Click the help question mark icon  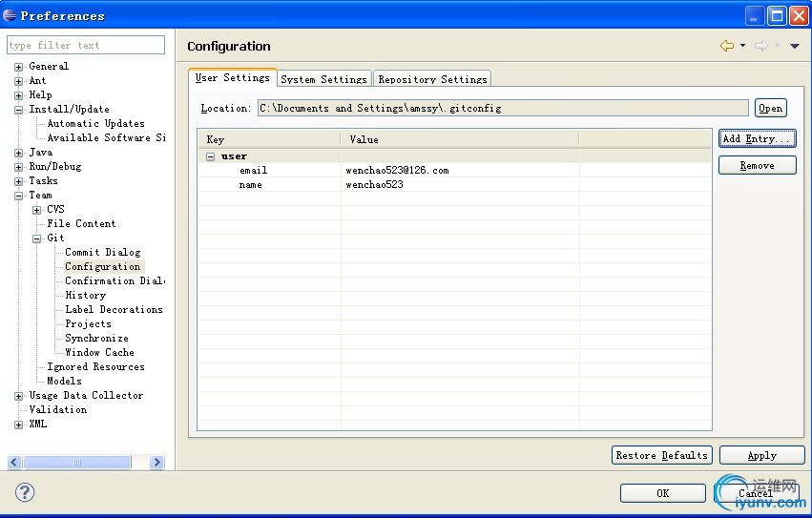click(25, 492)
